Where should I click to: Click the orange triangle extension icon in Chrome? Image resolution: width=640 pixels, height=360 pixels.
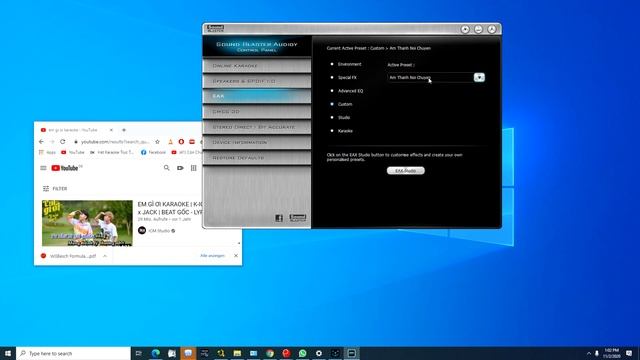(170, 142)
